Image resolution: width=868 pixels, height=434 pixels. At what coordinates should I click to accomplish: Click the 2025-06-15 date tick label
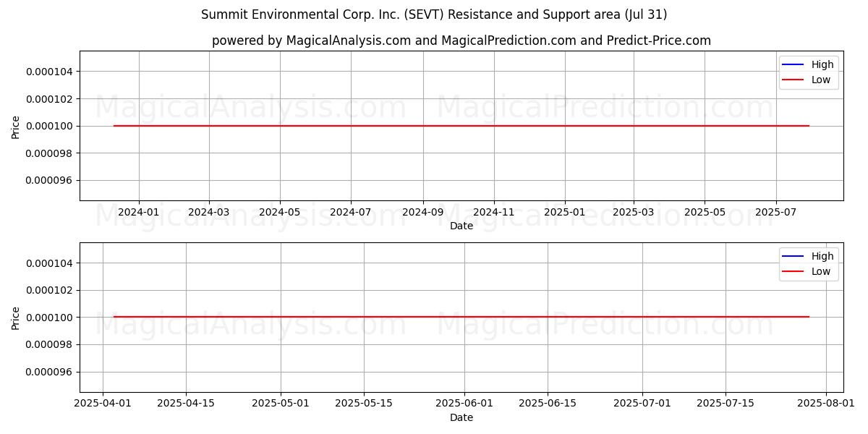[x=548, y=404]
